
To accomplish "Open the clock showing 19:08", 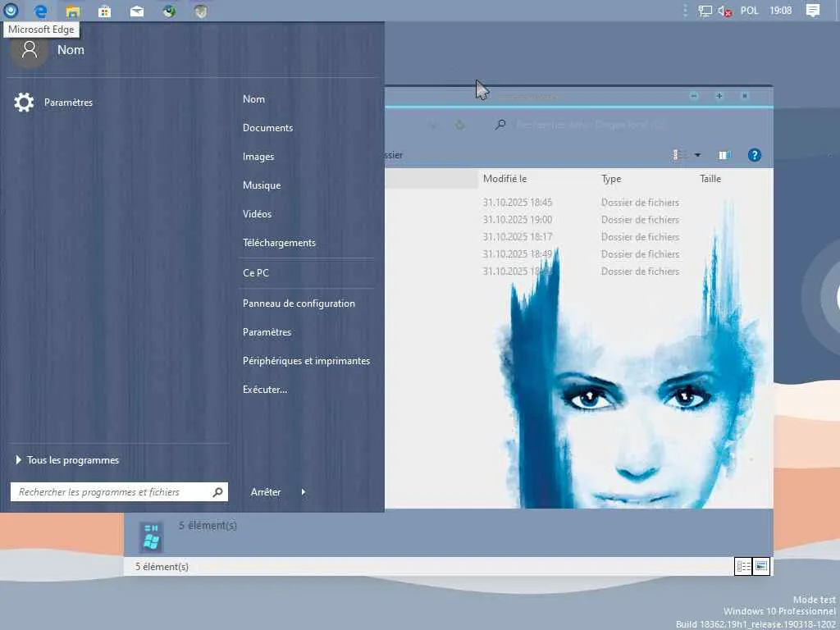I will point(781,11).
